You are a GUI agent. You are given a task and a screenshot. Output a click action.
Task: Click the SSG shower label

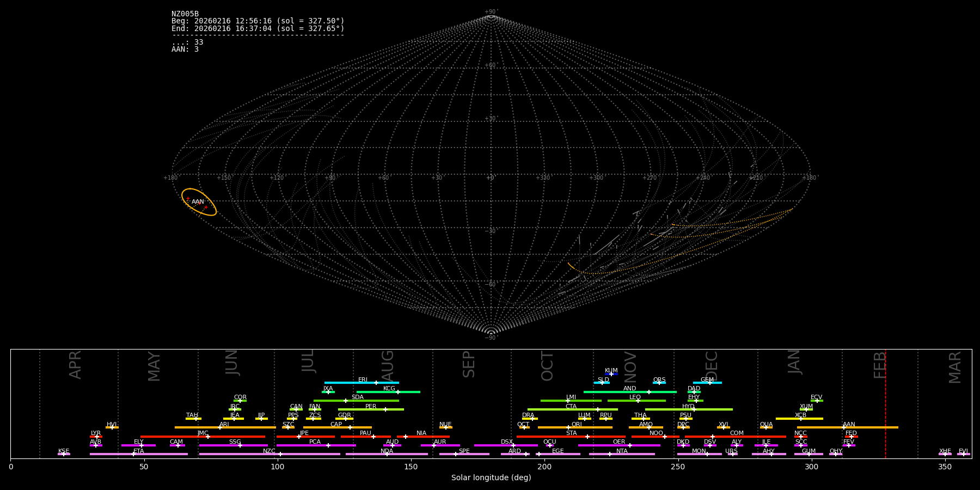point(235,442)
